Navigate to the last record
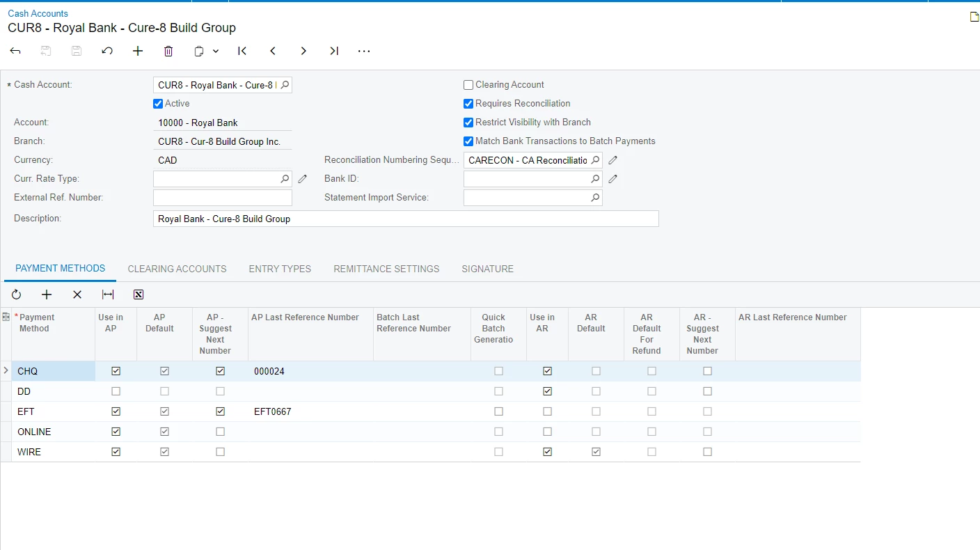980x550 pixels. click(333, 51)
